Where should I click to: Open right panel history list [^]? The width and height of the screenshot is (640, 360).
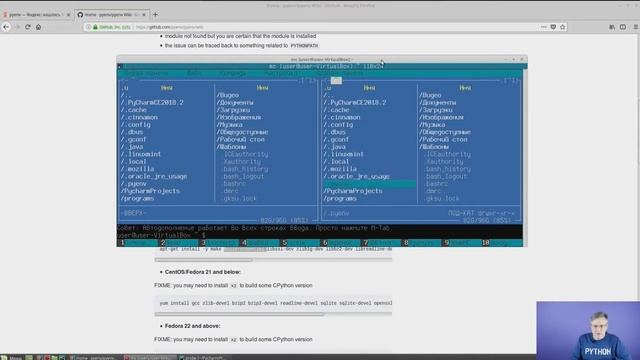click(509, 81)
